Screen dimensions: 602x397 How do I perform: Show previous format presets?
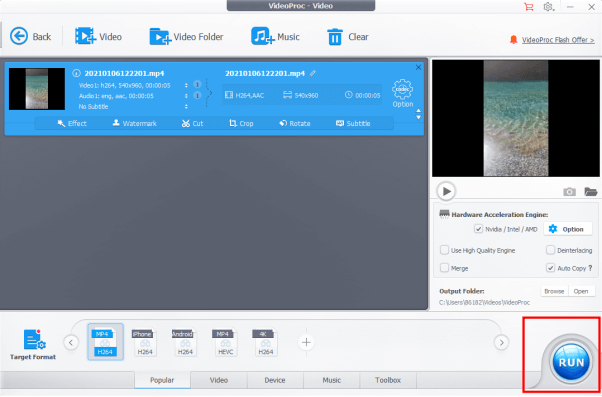tap(71, 342)
